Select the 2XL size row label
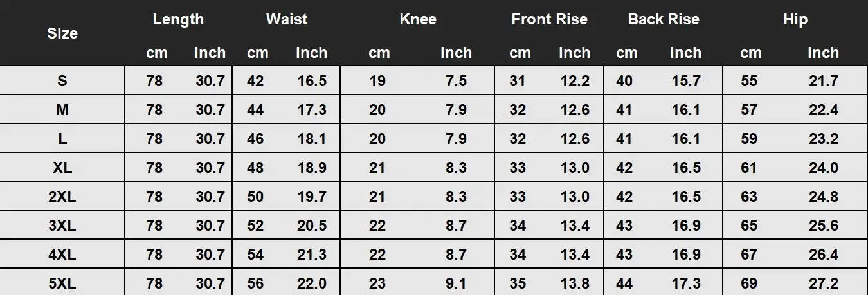Viewport: 868px width, 295px height. coord(62,197)
